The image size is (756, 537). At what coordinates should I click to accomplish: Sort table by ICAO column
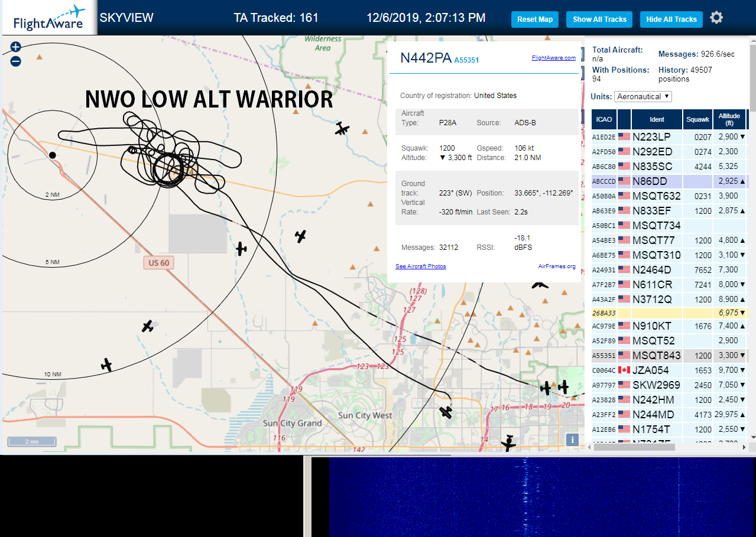click(x=604, y=119)
